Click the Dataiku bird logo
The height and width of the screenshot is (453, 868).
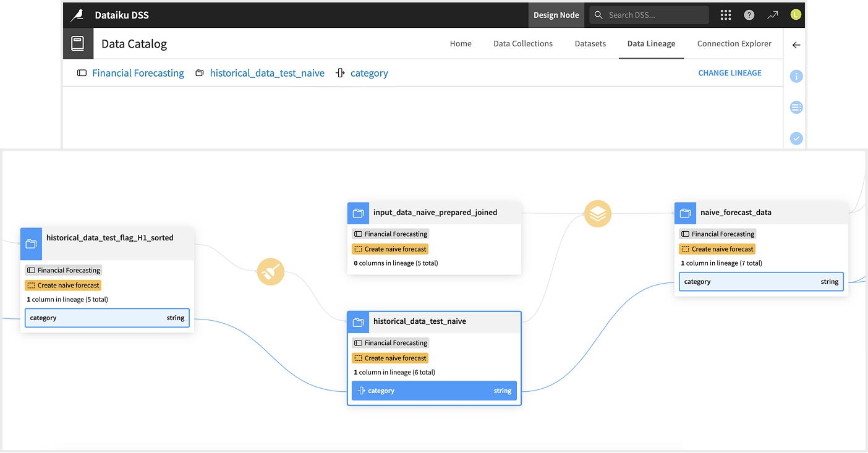pyautogui.click(x=77, y=15)
